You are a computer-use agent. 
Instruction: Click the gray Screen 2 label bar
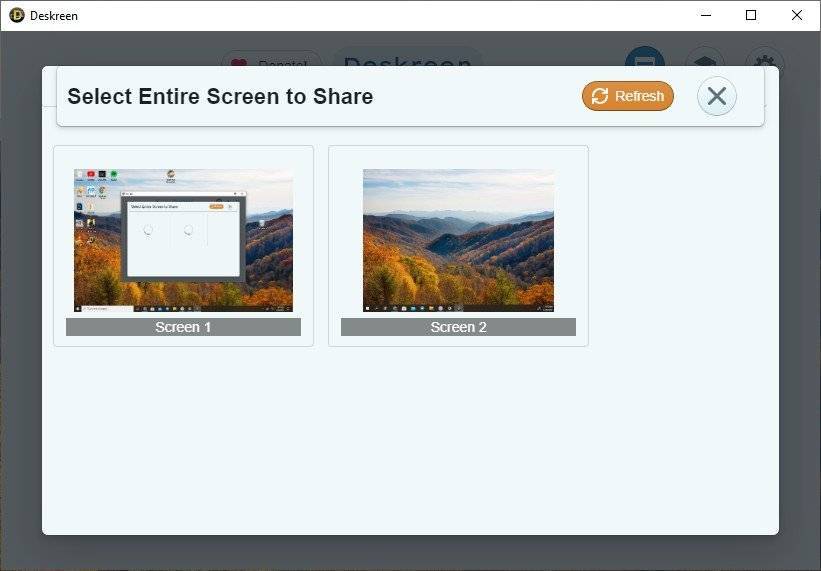pyautogui.click(x=458, y=327)
